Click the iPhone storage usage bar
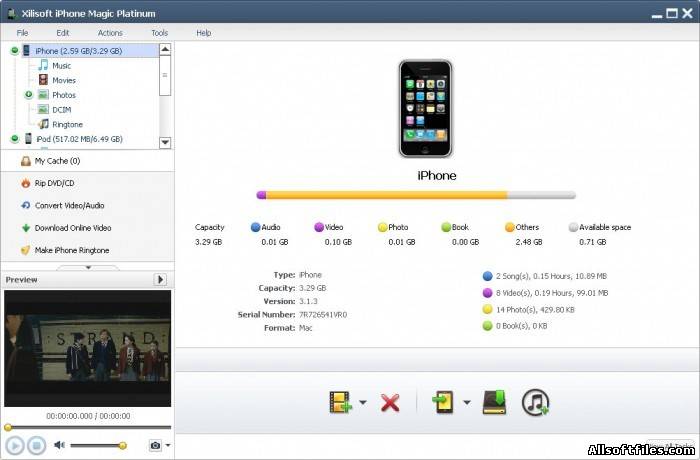The height and width of the screenshot is (460, 700). tap(416, 195)
